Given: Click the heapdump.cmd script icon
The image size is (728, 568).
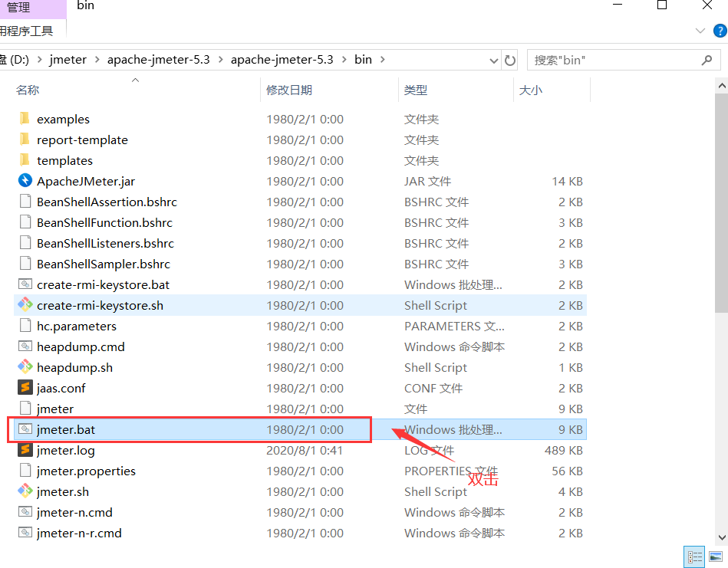Looking at the screenshot, I should [x=25, y=346].
